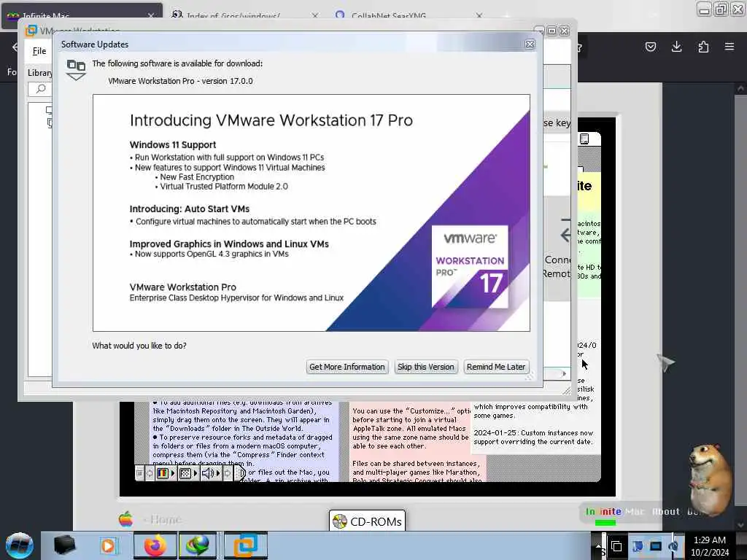Open the About link in Infinite Mac footer
747x560 pixels.
pos(665,512)
